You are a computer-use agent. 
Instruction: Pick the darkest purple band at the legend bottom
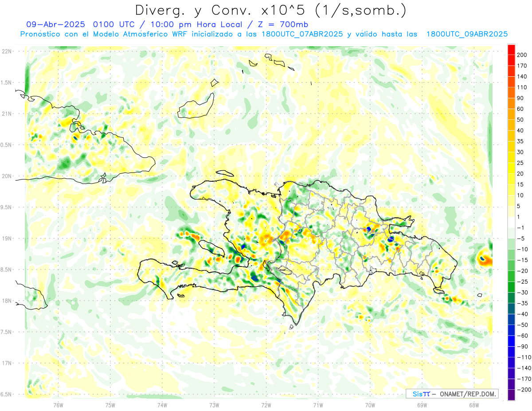(x=511, y=395)
